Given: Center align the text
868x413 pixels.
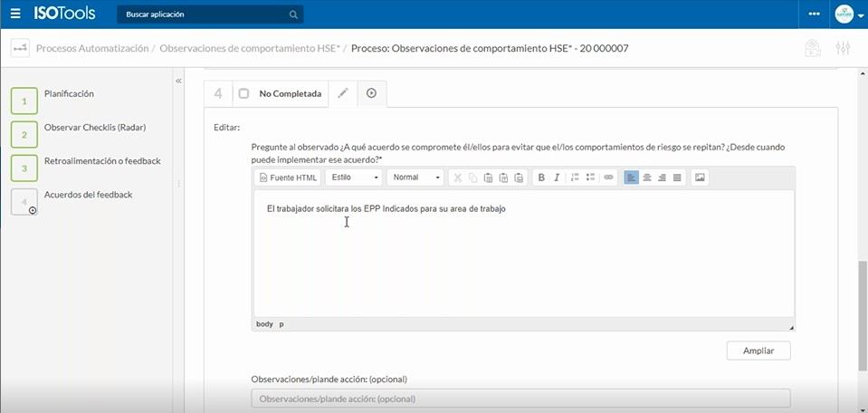Looking at the screenshot, I should [x=647, y=178].
